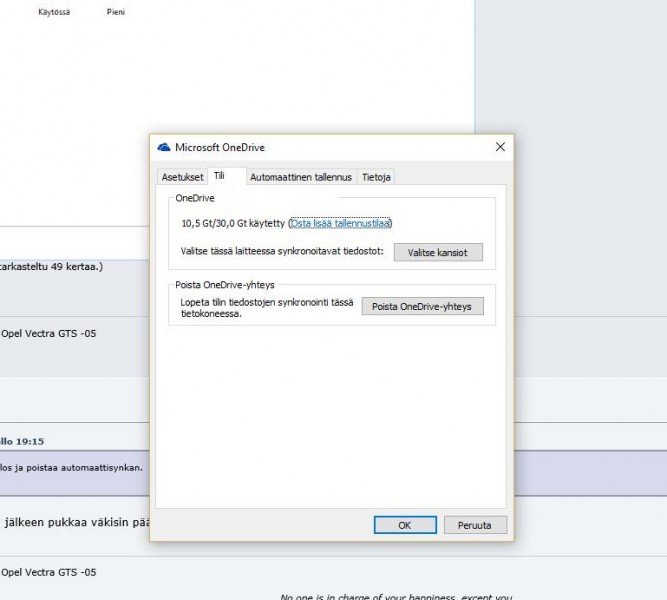Confirm the dialog with OK
667x600 pixels.
pos(404,525)
